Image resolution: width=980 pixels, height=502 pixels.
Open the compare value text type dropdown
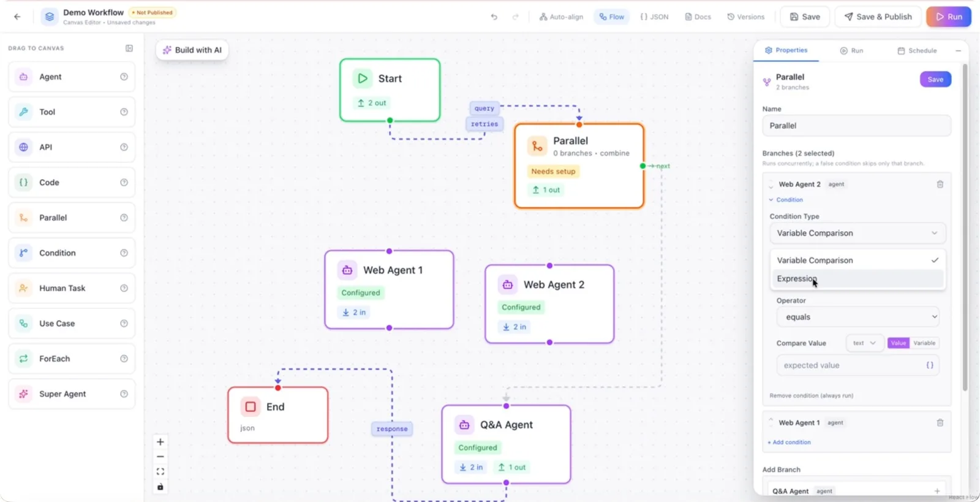click(864, 343)
